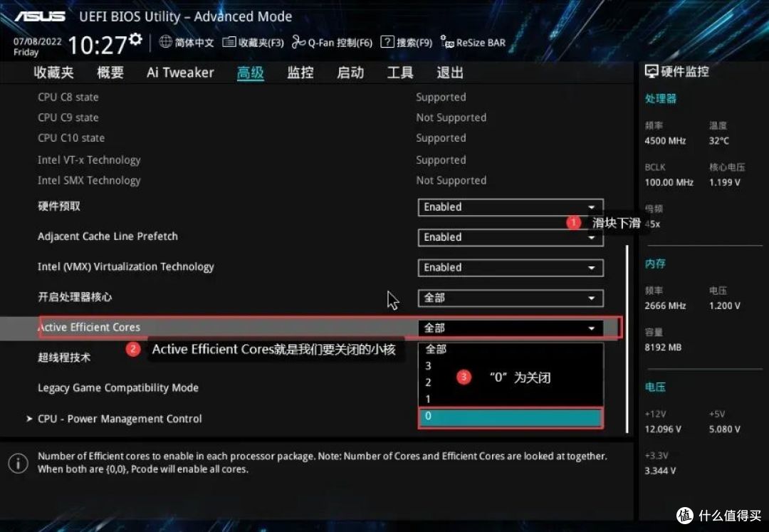Switch to the 监控 monitor tab
This screenshot has width=769, height=532.
point(300,73)
